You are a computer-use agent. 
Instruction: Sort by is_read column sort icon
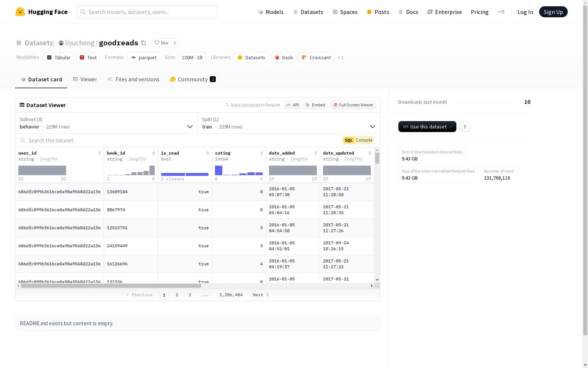coord(208,153)
